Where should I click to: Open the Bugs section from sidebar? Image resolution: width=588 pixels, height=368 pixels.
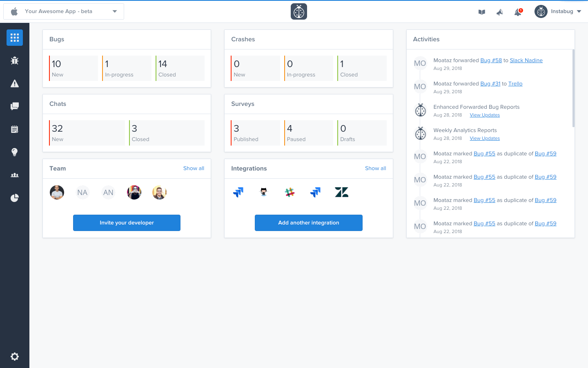[x=15, y=61]
